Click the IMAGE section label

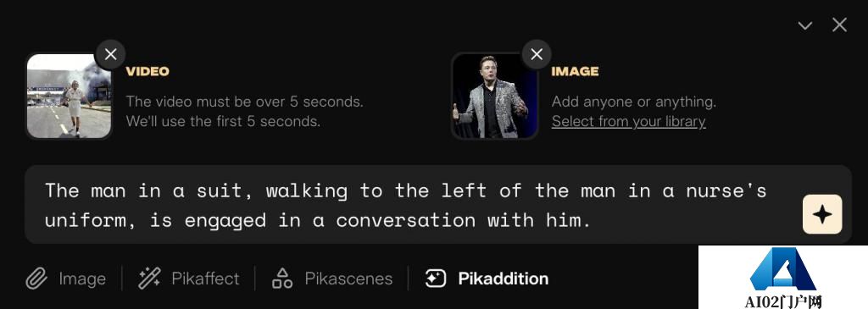point(575,71)
